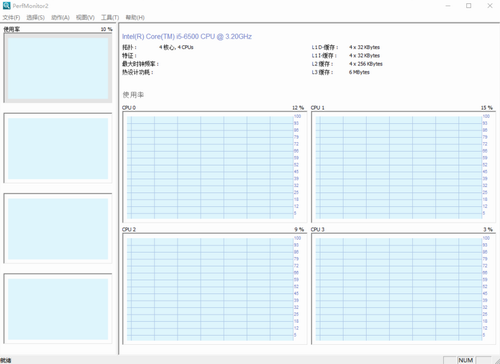The width and height of the screenshot is (500, 364).
Task: Click the 热设计功耗 label
Action: [x=138, y=72]
